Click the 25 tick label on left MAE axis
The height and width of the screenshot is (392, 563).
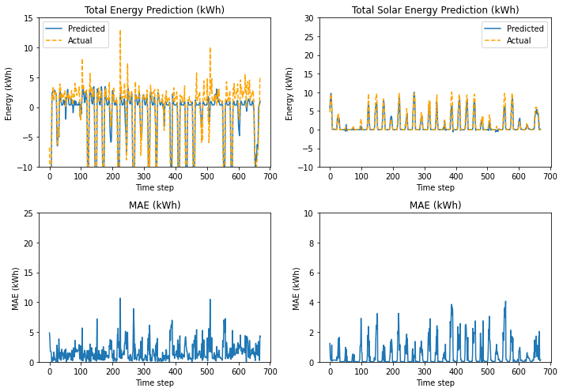pos(28,213)
